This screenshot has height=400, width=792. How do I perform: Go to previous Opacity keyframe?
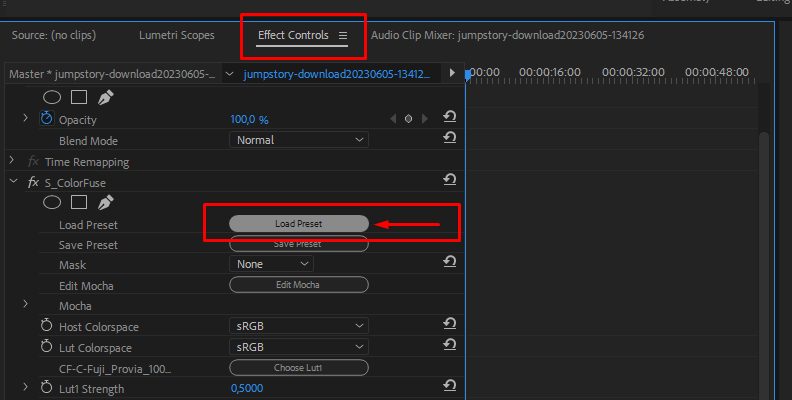tap(393, 119)
